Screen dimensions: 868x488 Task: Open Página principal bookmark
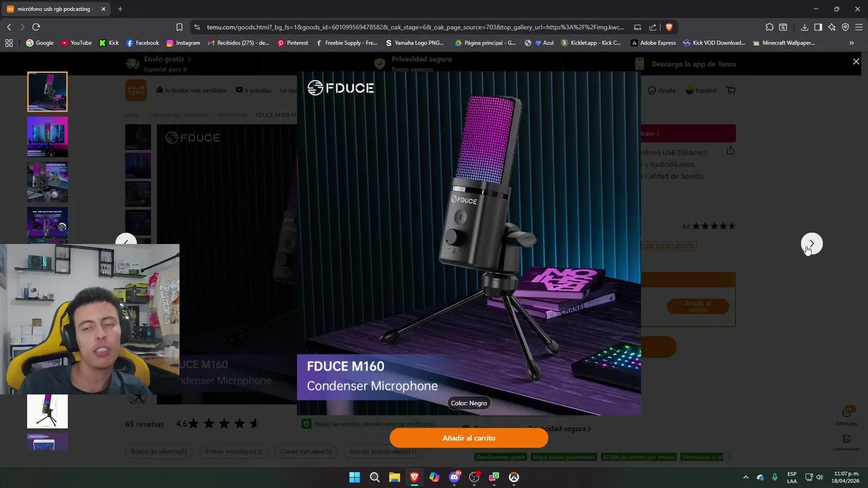pyautogui.click(x=485, y=43)
